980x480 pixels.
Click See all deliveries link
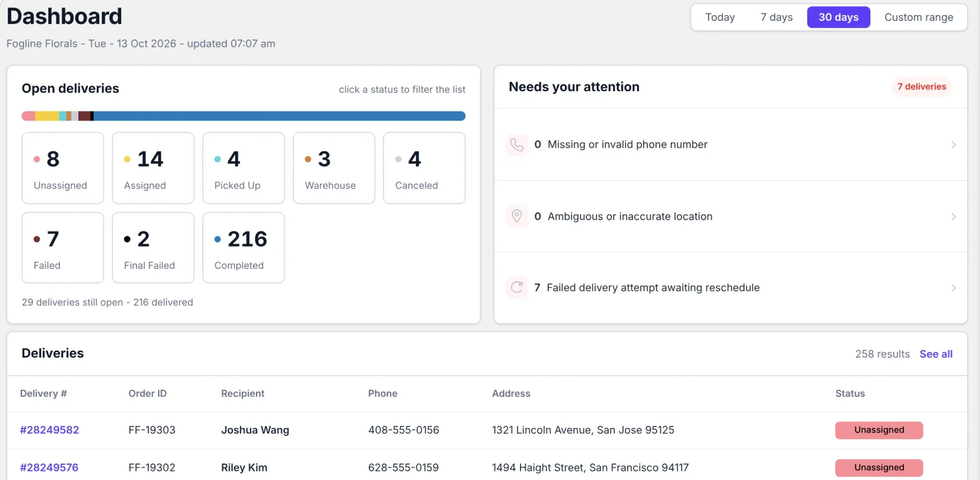936,354
